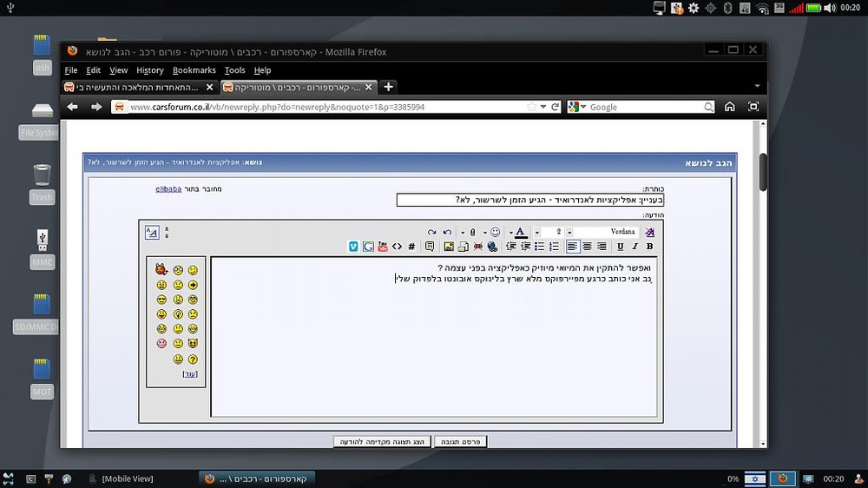This screenshot has width=868, height=488.
Task: Open the URL bar history dropdown
Action: click(x=543, y=107)
